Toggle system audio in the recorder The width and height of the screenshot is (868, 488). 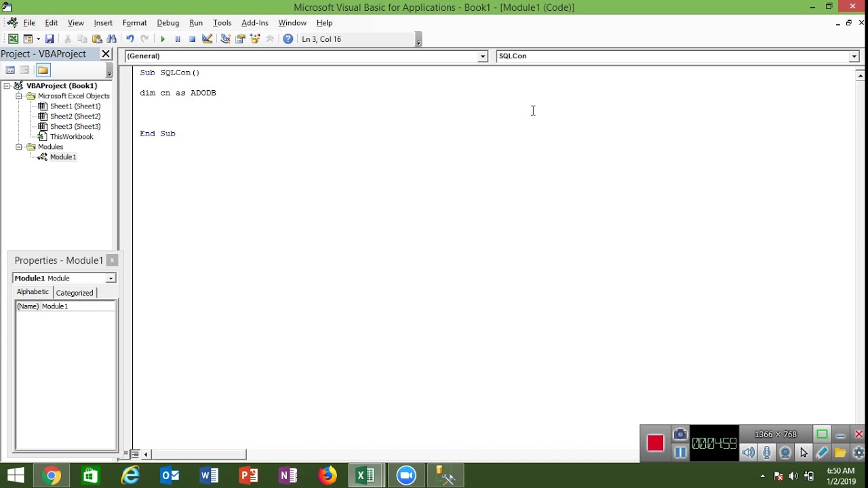pyautogui.click(x=748, y=453)
